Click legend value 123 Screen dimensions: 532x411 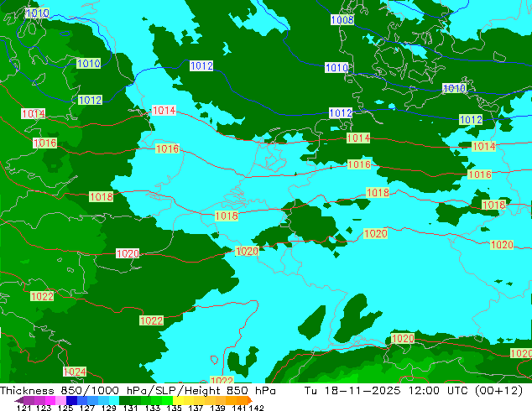tap(44, 408)
